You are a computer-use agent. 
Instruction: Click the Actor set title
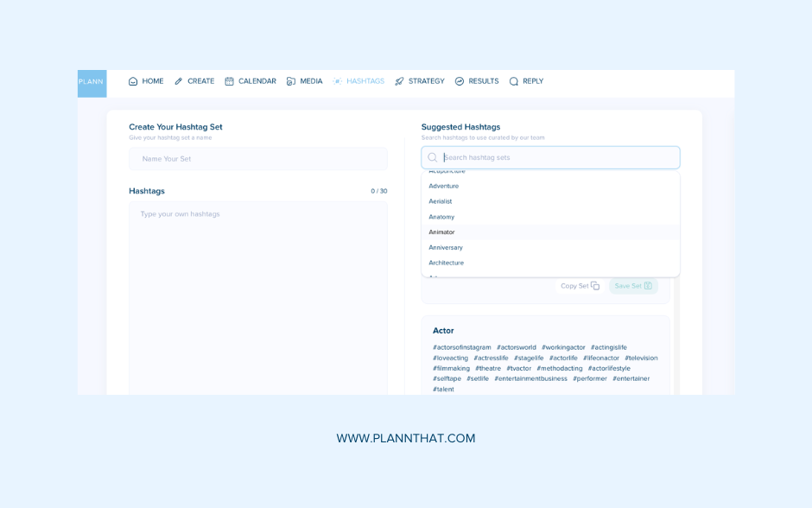(x=443, y=331)
